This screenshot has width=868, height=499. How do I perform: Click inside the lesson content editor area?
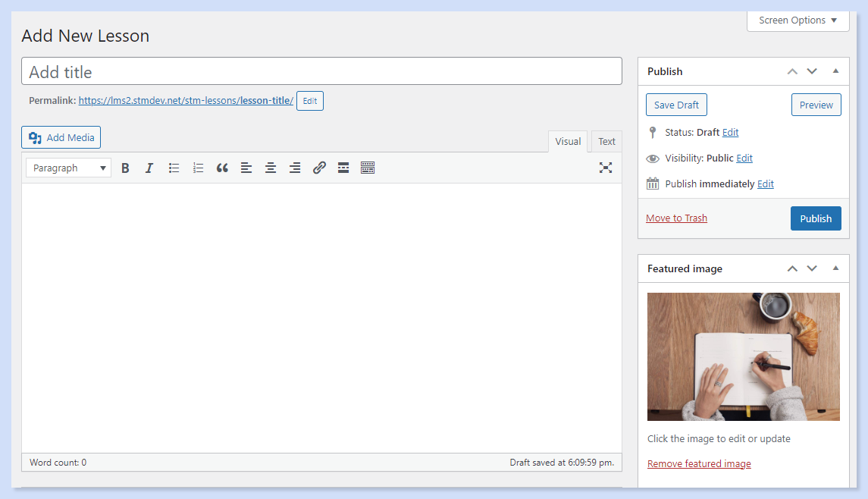pos(321,318)
